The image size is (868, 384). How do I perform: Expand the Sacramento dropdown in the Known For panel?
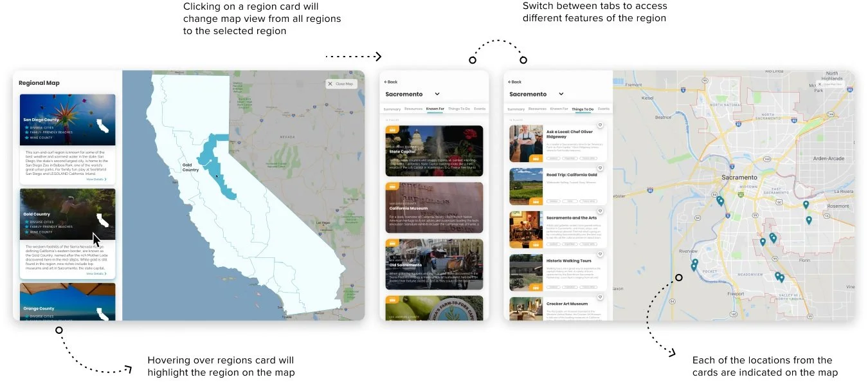[x=437, y=95]
